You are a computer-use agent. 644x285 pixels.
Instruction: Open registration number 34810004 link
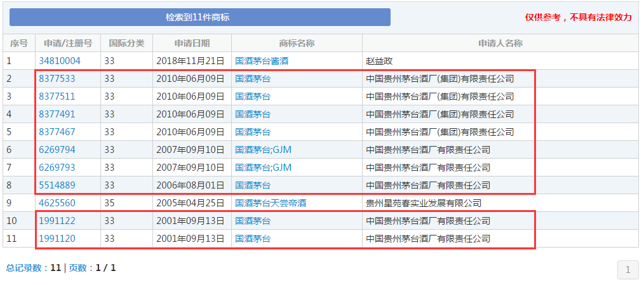(x=60, y=61)
